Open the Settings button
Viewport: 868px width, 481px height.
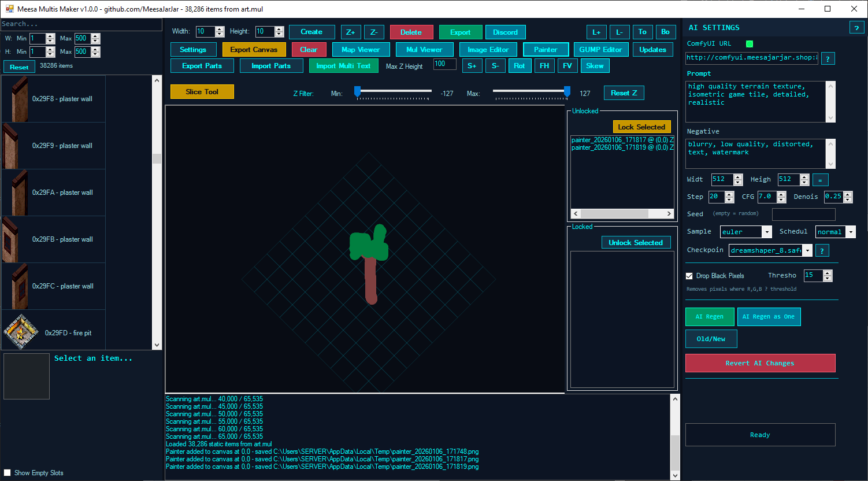(x=193, y=50)
